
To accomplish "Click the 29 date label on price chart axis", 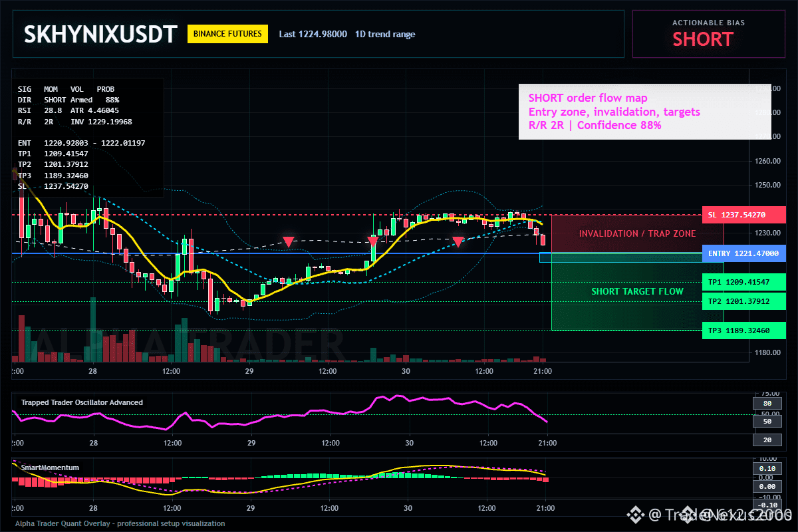I will click(251, 370).
